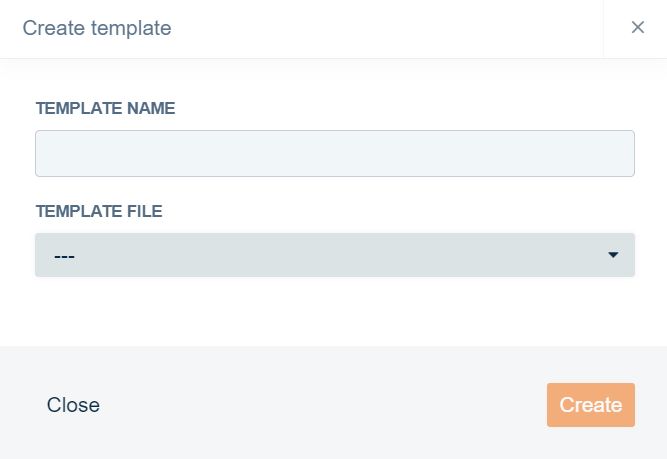
Task: Click the X icon beside the dialog title
Action: pyautogui.click(x=637, y=28)
